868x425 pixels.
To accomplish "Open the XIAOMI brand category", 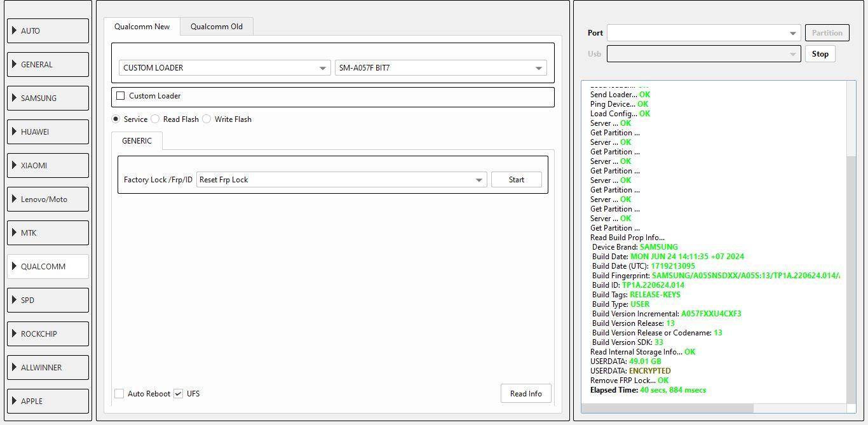I will tap(48, 166).
